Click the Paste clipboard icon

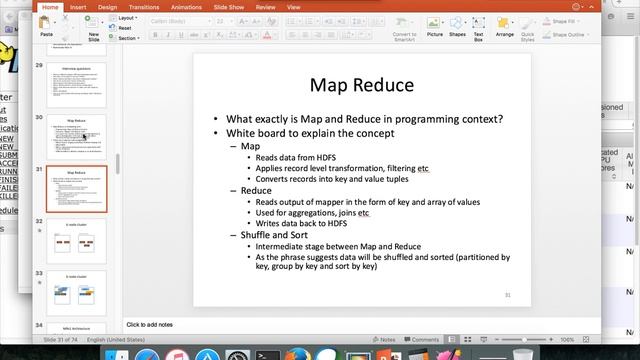coord(44,22)
